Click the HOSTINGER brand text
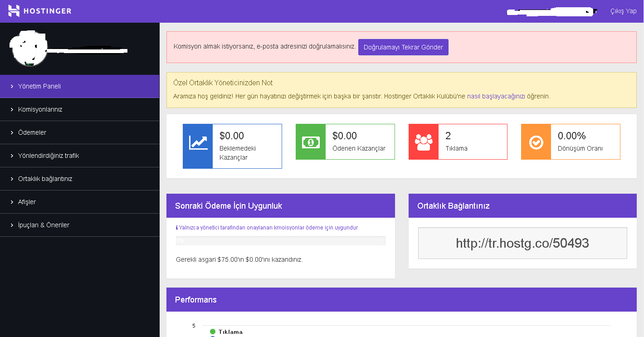 click(47, 11)
